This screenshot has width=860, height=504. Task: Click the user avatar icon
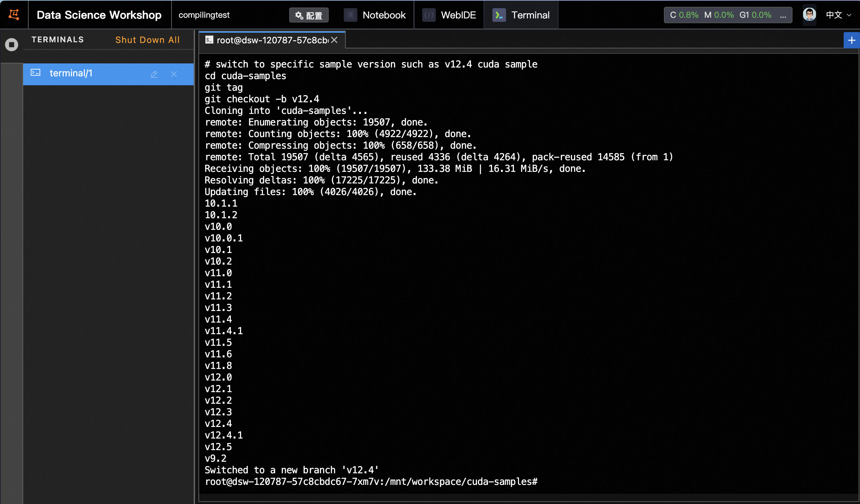pos(809,15)
